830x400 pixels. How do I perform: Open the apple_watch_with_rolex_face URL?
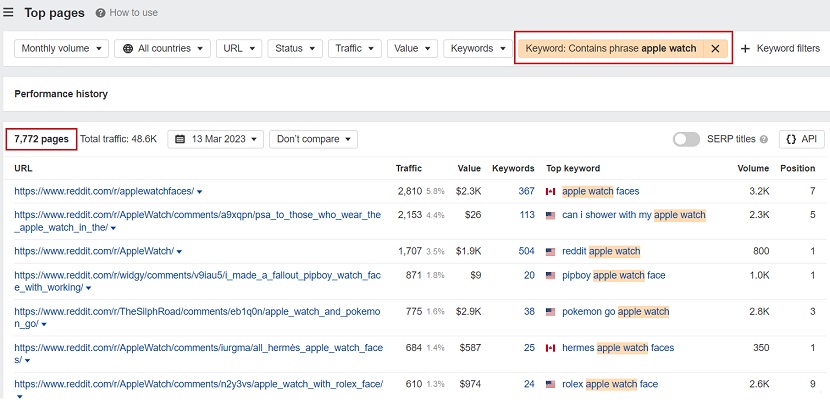tap(199, 384)
